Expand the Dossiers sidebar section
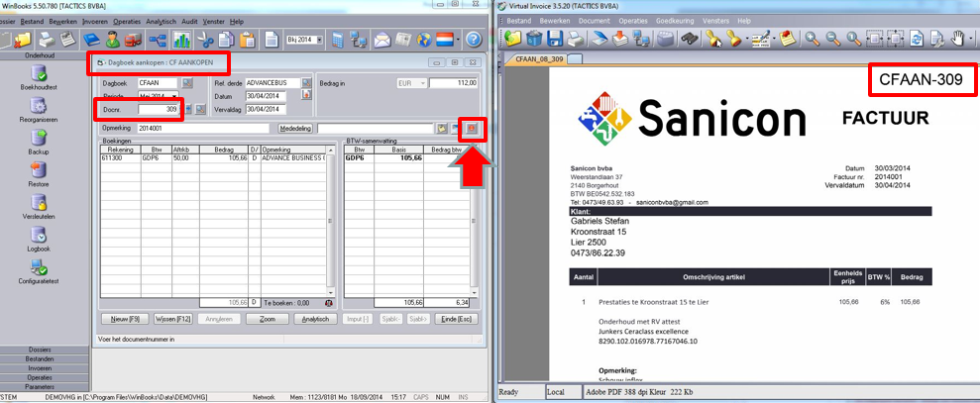Screen dimensions: 980x403 [x=40, y=350]
